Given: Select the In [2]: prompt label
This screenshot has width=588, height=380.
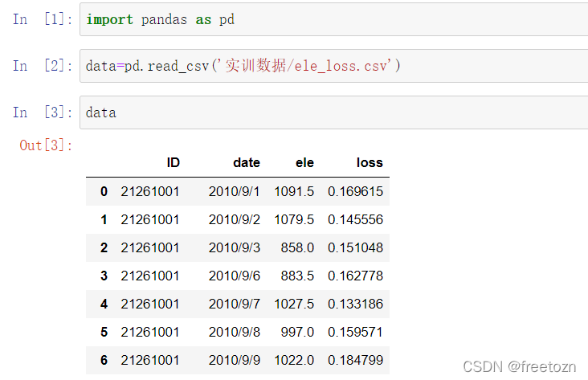Looking at the screenshot, I should [43, 66].
